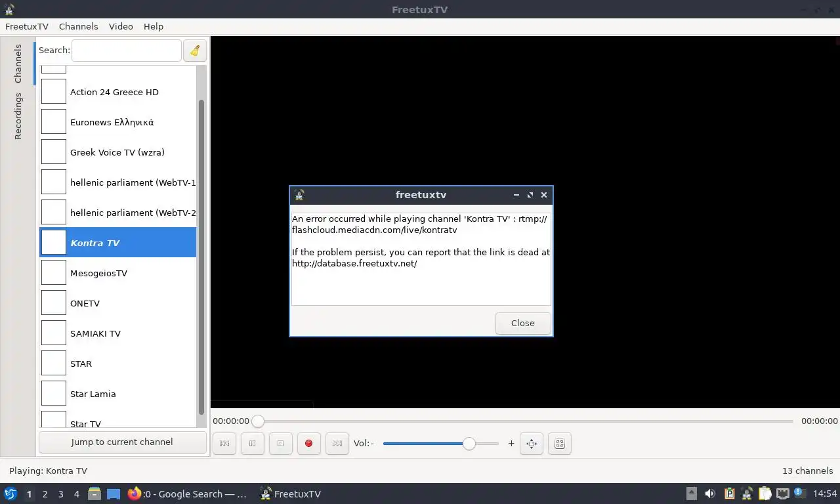
Task: Switch to the Recordings side tab
Action: (x=18, y=115)
